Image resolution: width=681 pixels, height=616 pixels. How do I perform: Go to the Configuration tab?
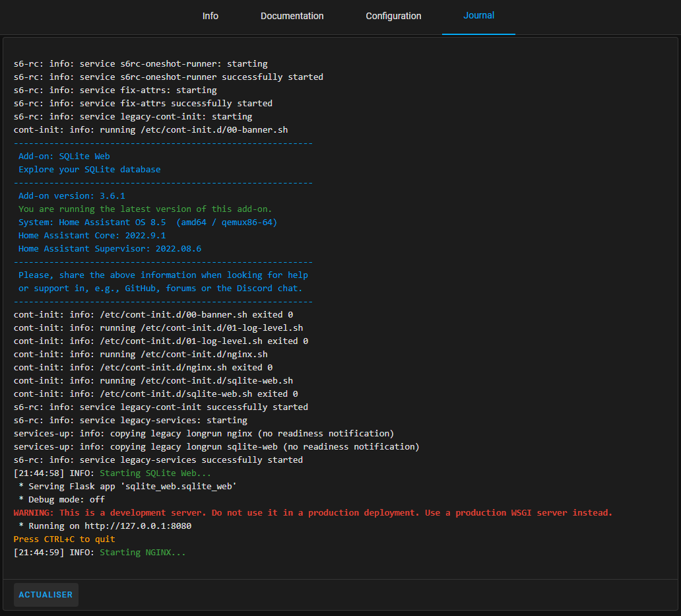pos(393,16)
